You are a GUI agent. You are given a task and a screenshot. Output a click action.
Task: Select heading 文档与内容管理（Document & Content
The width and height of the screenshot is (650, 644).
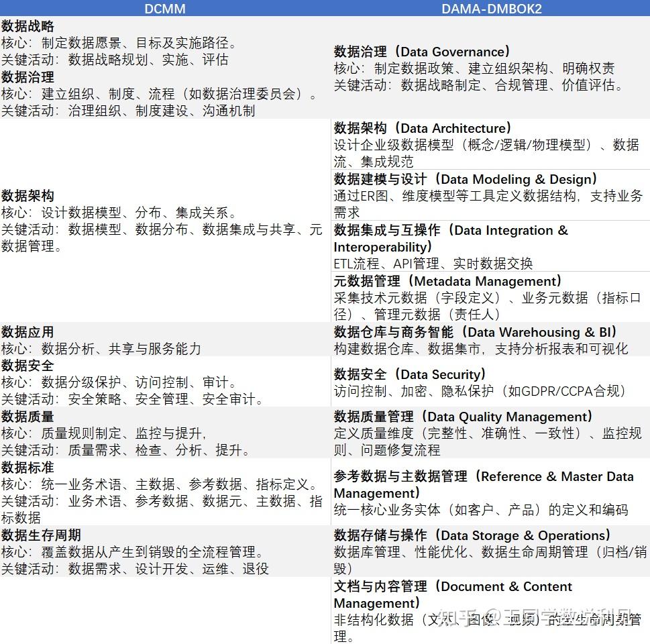(453, 586)
